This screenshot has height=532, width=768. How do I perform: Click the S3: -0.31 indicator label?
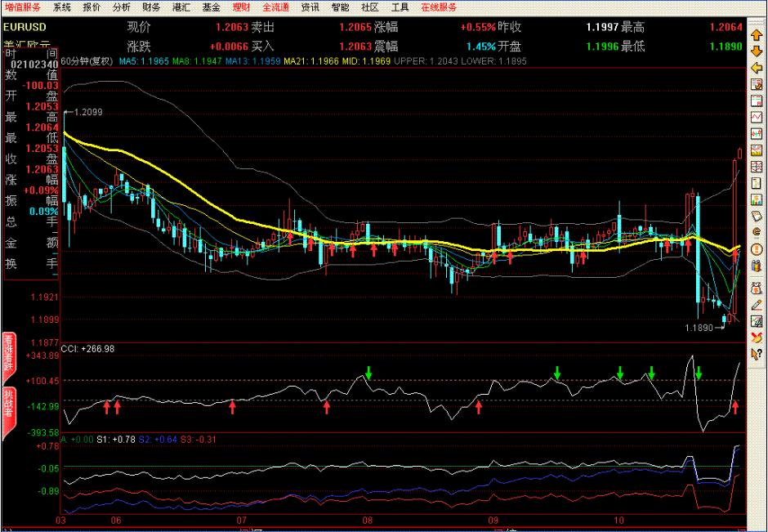click(x=199, y=440)
